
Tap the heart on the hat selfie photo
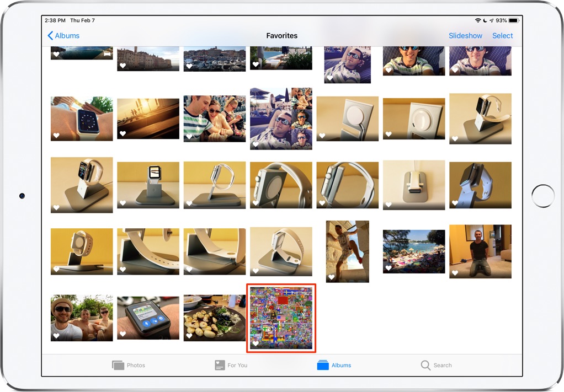pos(56,336)
